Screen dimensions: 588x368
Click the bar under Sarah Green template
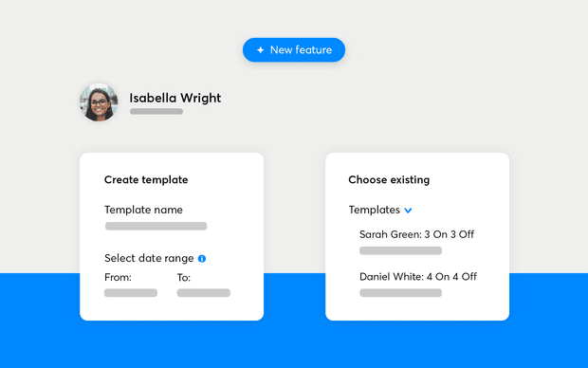[x=400, y=250]
